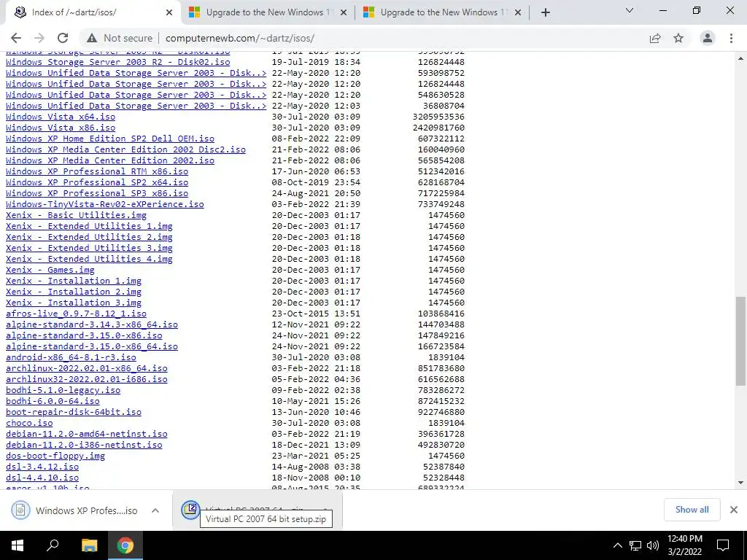The height and width of the screenshot is (560, 747).
Task: Close the Index of /~dartz/isos/ tab
Action: (x=169, y=12)
